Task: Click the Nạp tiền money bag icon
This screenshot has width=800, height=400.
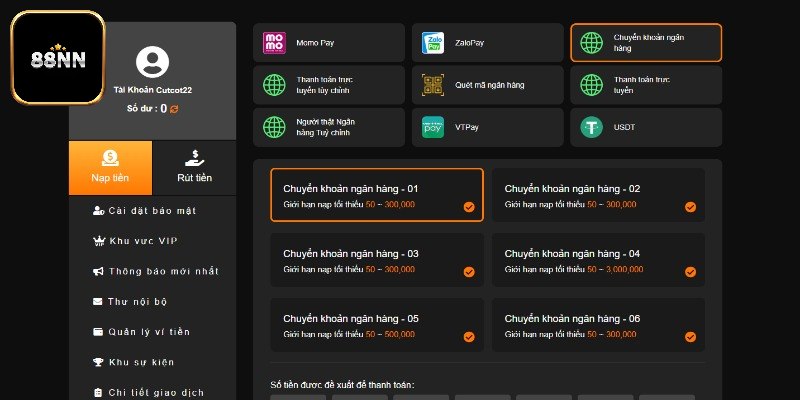Action: coord(110,158)
